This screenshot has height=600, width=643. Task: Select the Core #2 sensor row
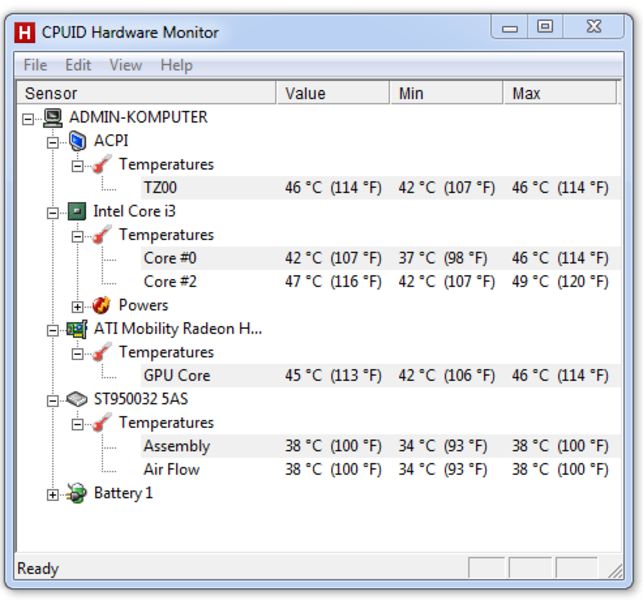tap(381, 282)
